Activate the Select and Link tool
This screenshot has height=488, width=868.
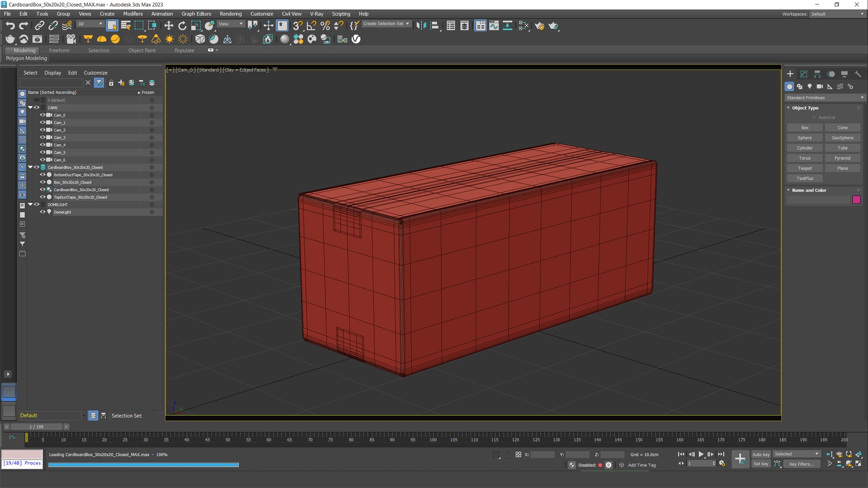point(39,26)
